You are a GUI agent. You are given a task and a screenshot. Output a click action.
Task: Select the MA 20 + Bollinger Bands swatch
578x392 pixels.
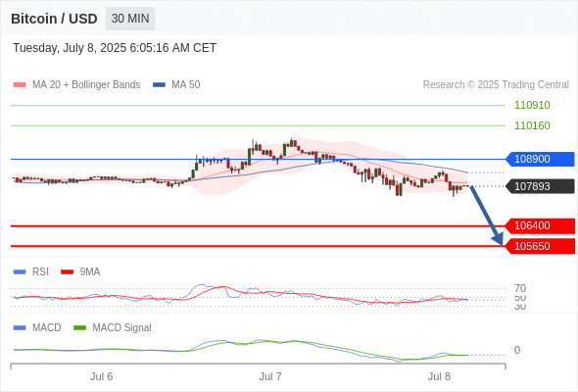click(x=20, y=85)
